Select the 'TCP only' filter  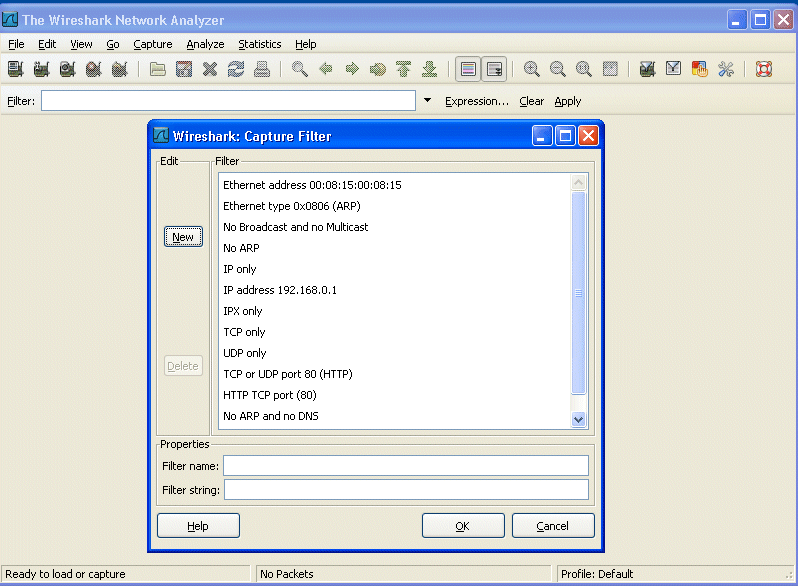tap(394, 332)
